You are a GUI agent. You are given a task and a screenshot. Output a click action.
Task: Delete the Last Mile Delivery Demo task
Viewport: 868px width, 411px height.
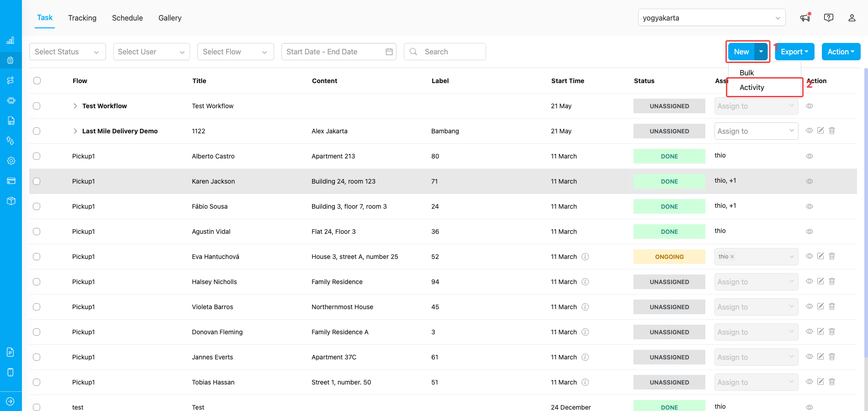[832, 131]
